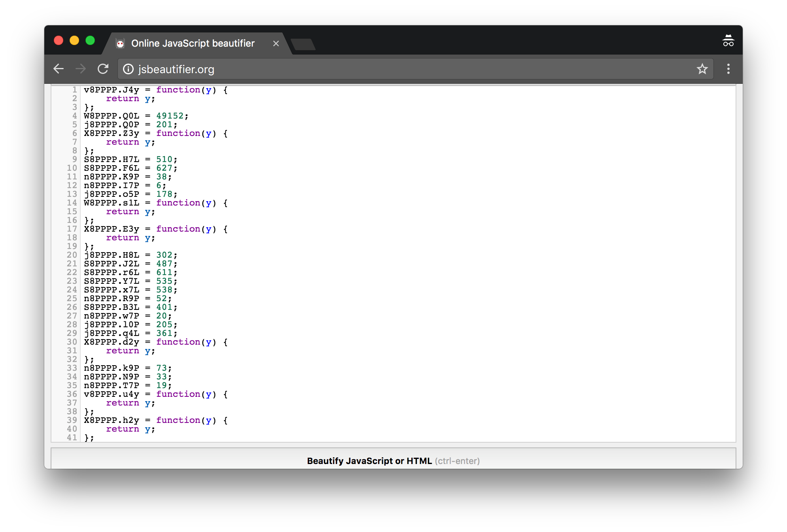
Task: Click the address bar URL
Action: (x=176, y=69)
